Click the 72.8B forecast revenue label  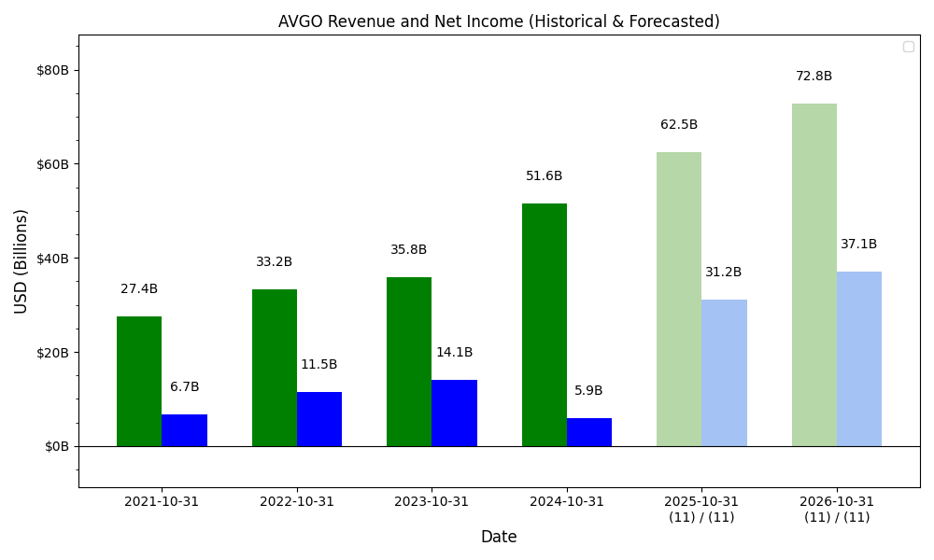814,77
